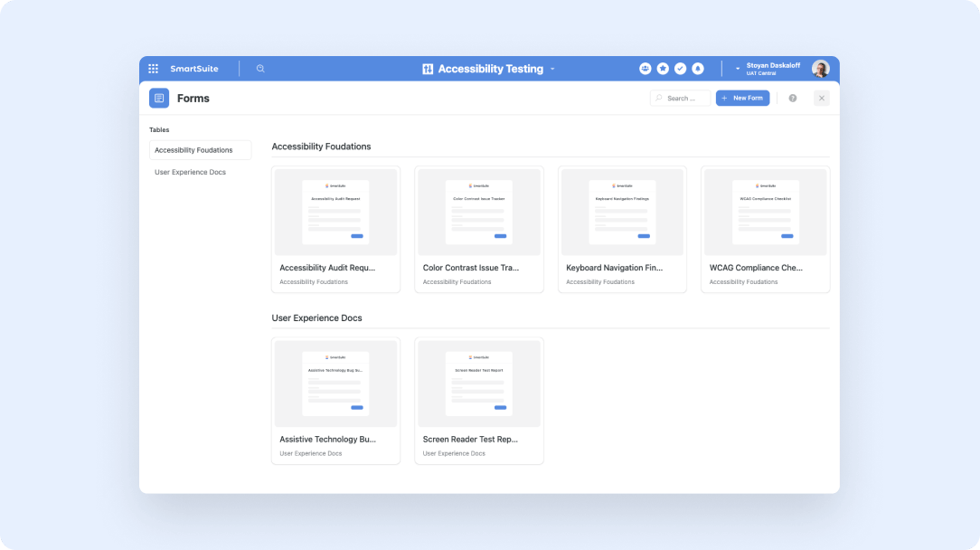The image size is (980, 550).
Task: Open the user profile avatar
Action: (x=821, y=69)
